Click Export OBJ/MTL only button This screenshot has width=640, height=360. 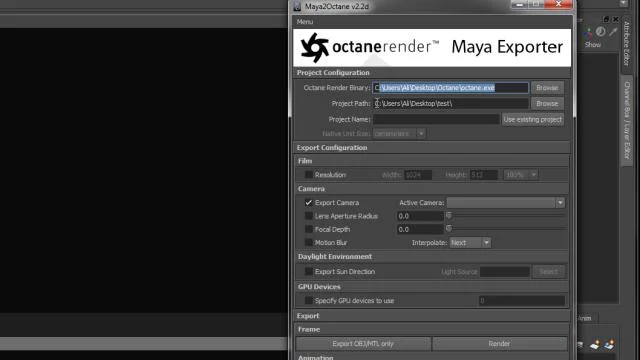[363, 344]
